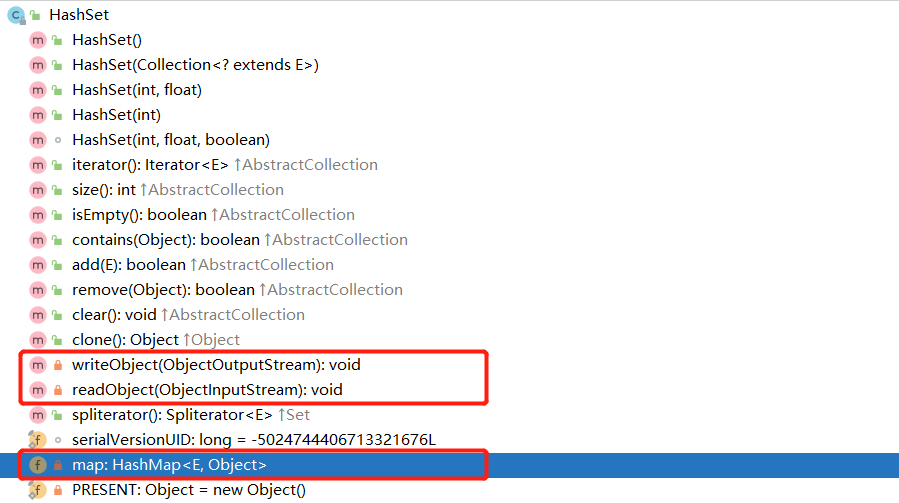This screenshot has height=503, width=899.
Task: Select the clone(): Object method
Action: click(125, 340)
